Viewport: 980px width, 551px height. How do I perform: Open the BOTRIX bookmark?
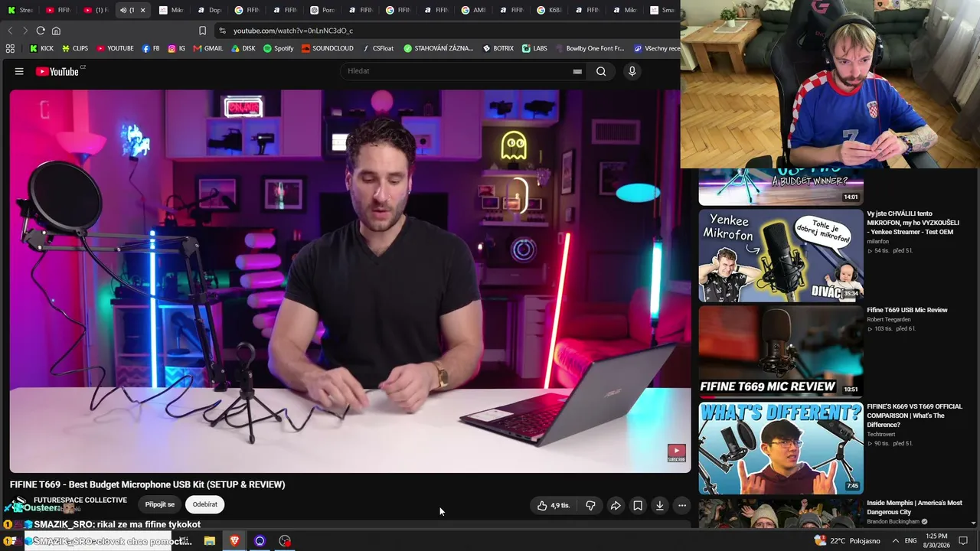point(498,48)
